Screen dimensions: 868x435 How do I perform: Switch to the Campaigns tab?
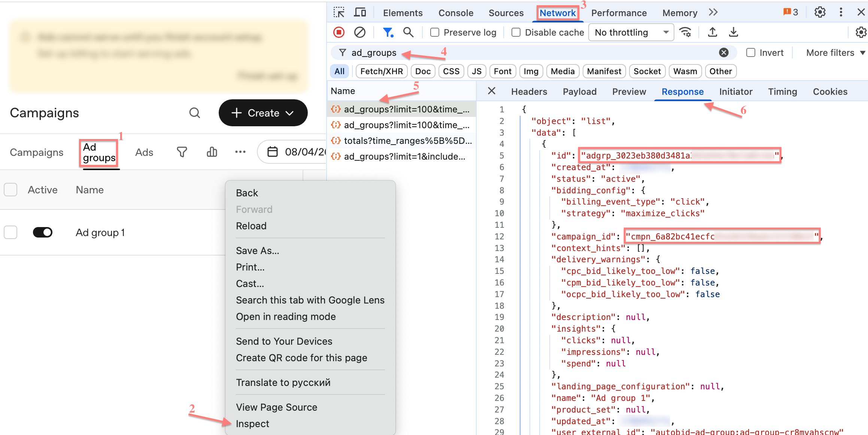click(36, 152)
